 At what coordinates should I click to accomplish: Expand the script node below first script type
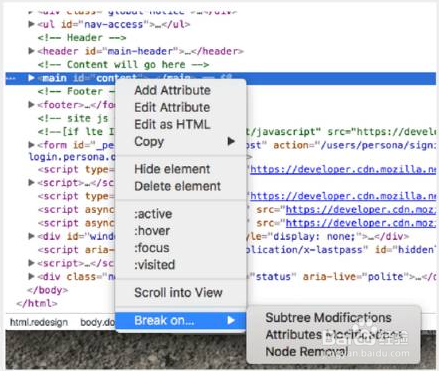coord(31,182)
